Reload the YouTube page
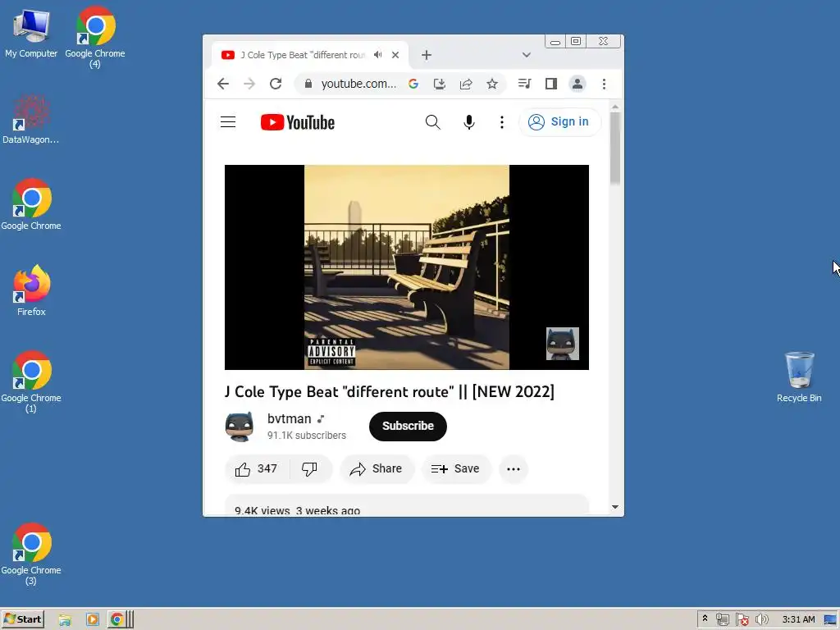This screenshot has height=630, width=840. tap(276, 84)
